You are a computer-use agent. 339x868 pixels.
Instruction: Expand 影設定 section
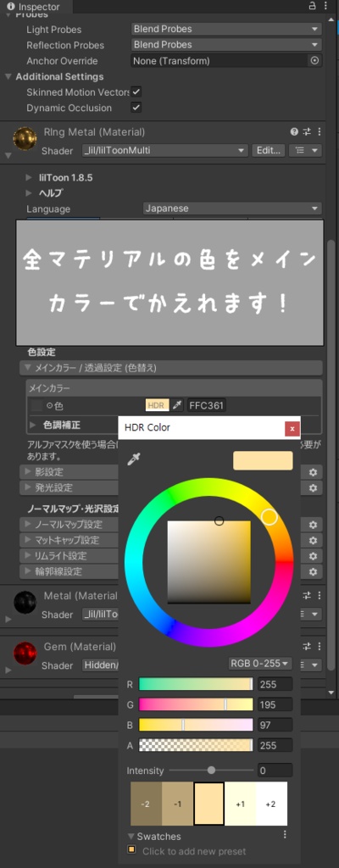[27, 472]
